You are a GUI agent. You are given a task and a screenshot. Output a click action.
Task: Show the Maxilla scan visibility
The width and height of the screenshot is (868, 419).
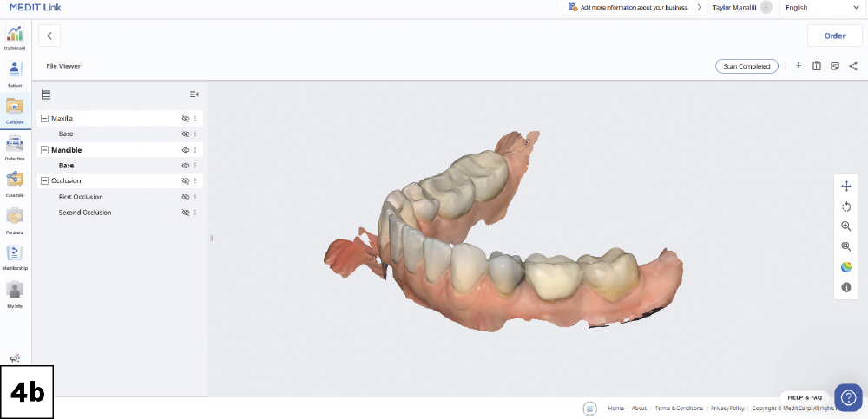185,118
